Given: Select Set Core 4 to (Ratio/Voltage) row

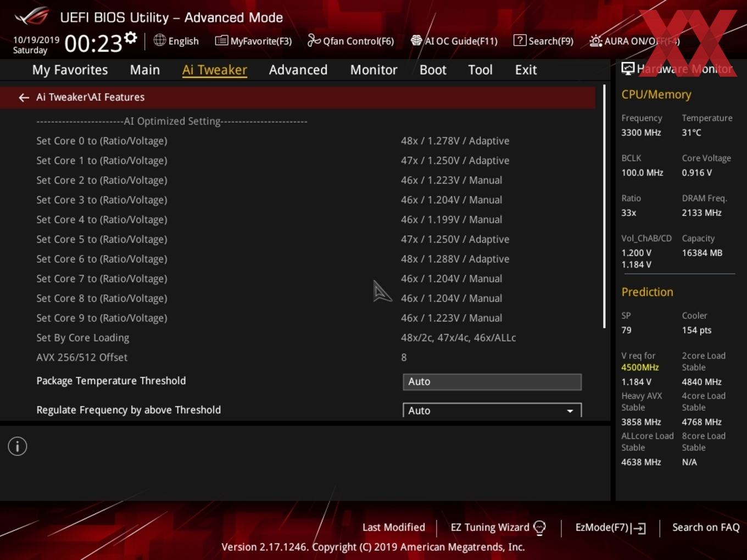Looking at the screenshot, I should tap(297, 220).
